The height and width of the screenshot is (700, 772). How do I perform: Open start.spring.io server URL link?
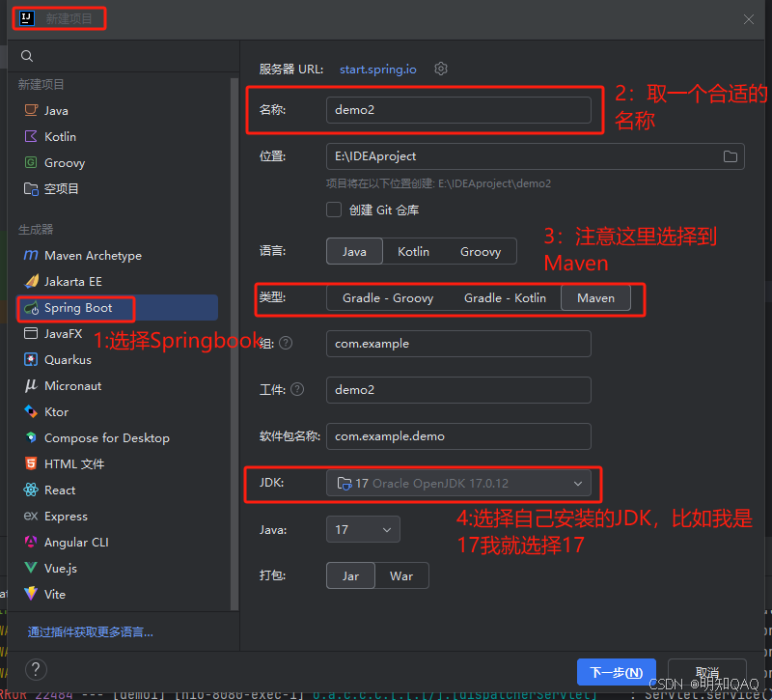(x=378, y=70)
